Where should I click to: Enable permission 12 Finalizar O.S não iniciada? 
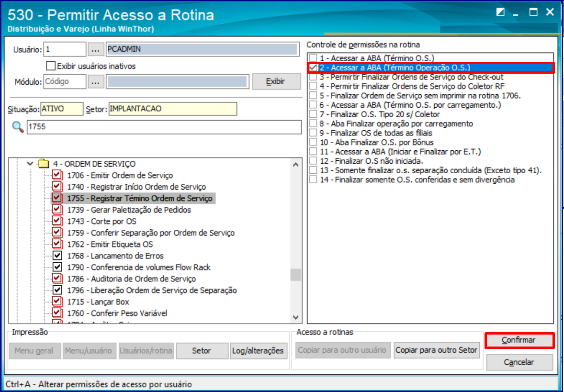tap(313, 161)
